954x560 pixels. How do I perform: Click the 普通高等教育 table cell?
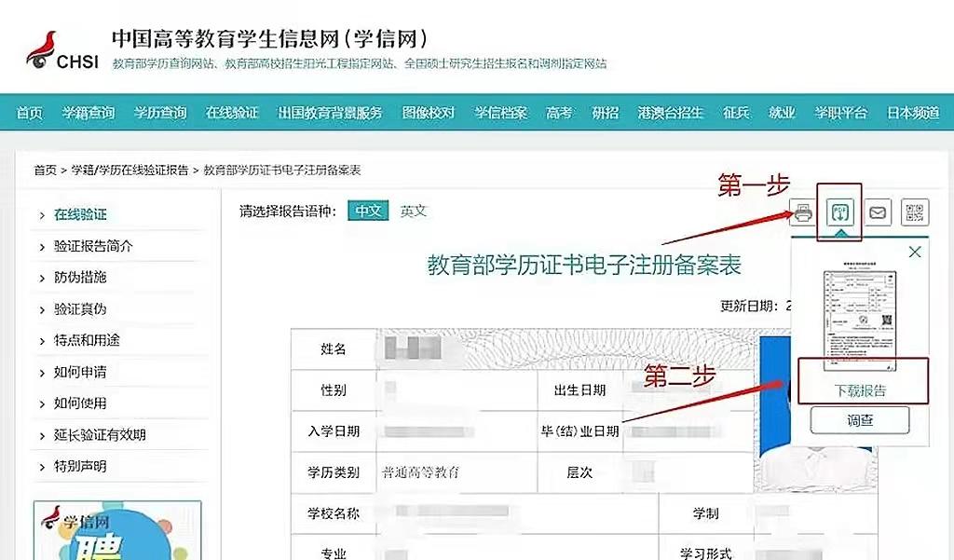coord(420,472)
